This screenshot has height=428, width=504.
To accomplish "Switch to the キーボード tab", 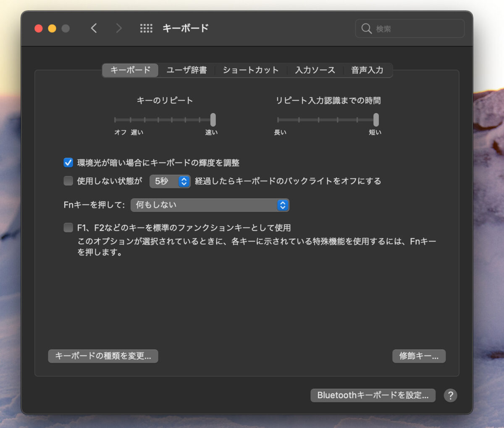I will point(130,70).
